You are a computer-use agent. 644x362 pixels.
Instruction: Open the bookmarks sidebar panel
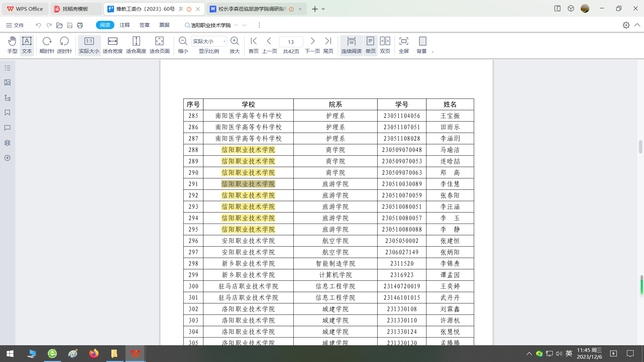point(7,113)
